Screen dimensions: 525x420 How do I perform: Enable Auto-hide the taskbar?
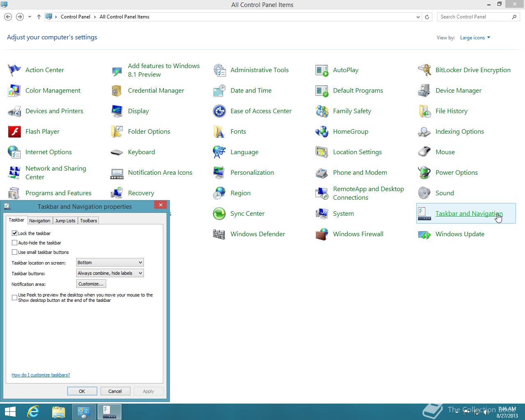click(x=15, y=242)
